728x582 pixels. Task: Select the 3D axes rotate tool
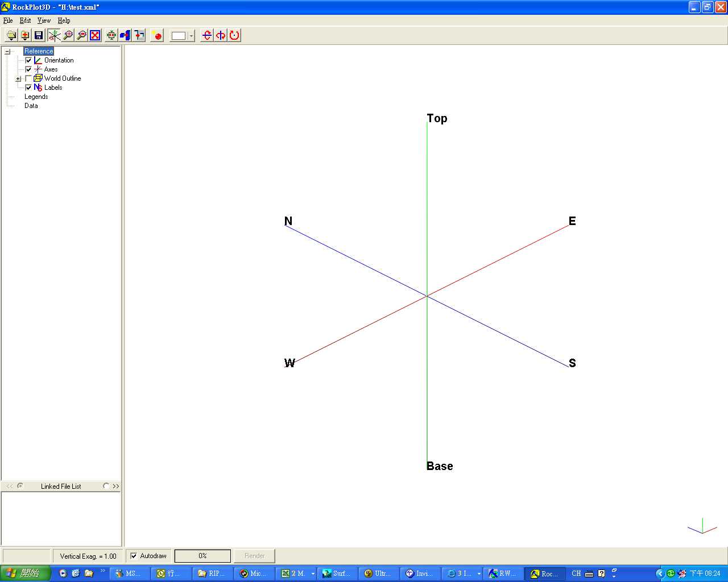tap(54, 35)
